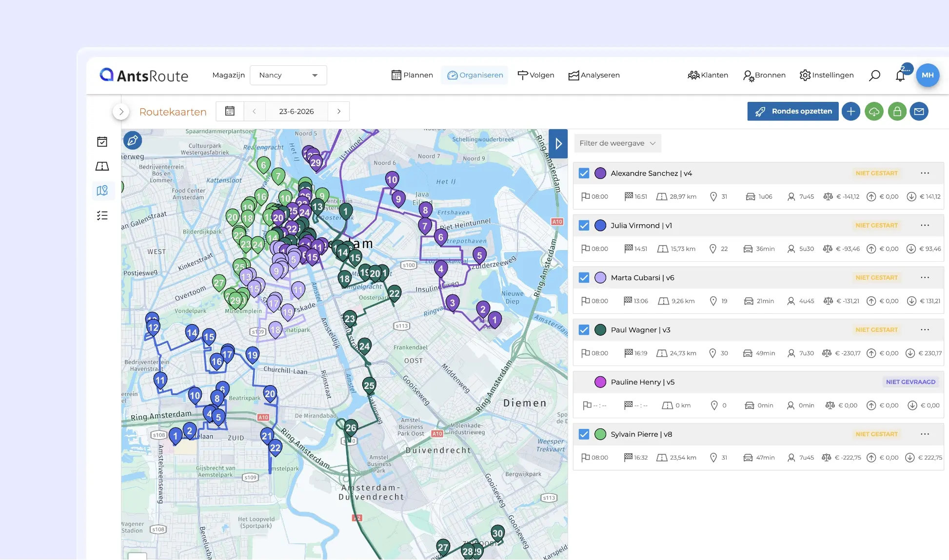Click NIET GESTART status for Paul Wagner

876,329
